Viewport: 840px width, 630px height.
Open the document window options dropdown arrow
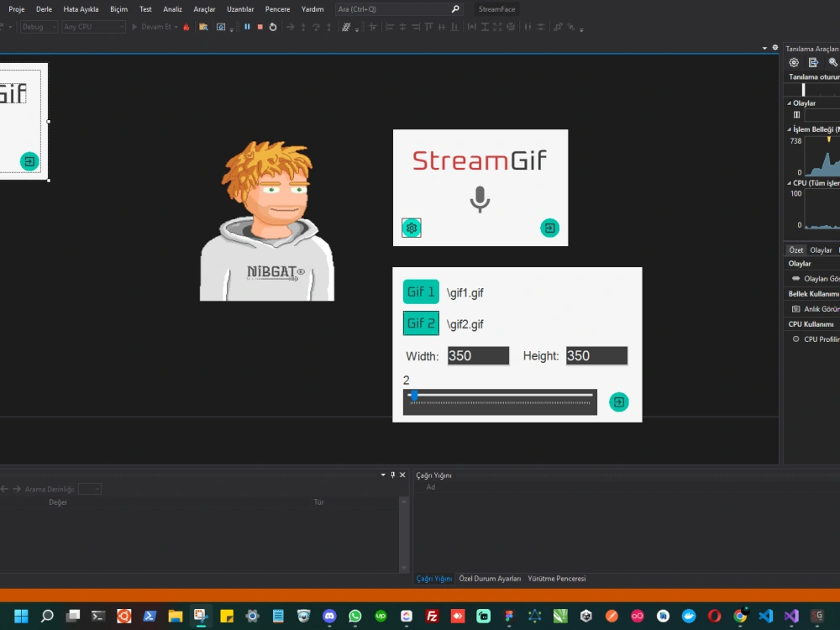tap(764, 48)
